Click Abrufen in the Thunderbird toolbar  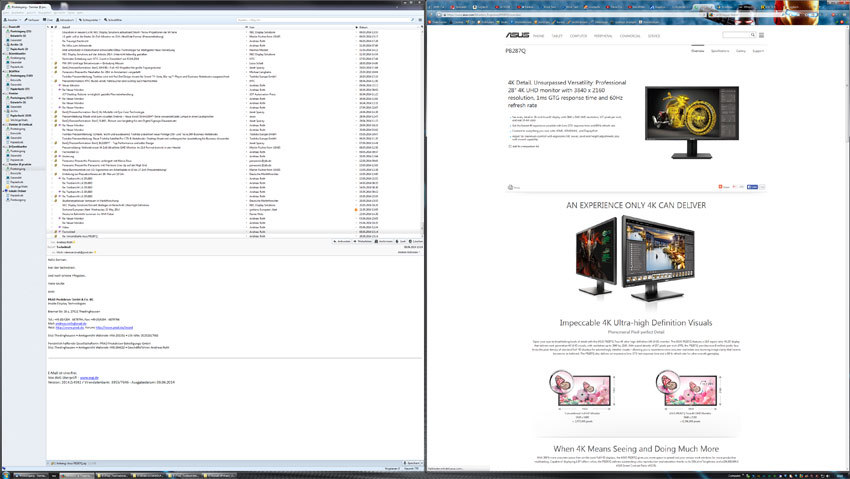[12, 20]
